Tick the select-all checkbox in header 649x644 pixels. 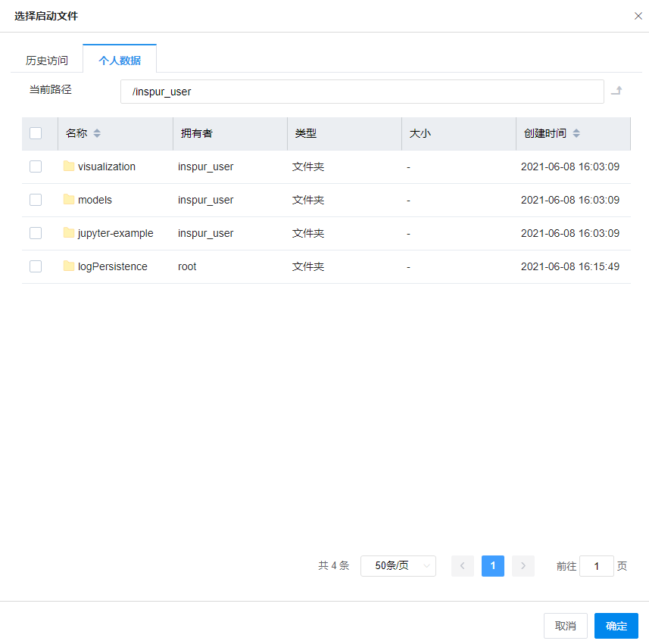click(36, 133)
